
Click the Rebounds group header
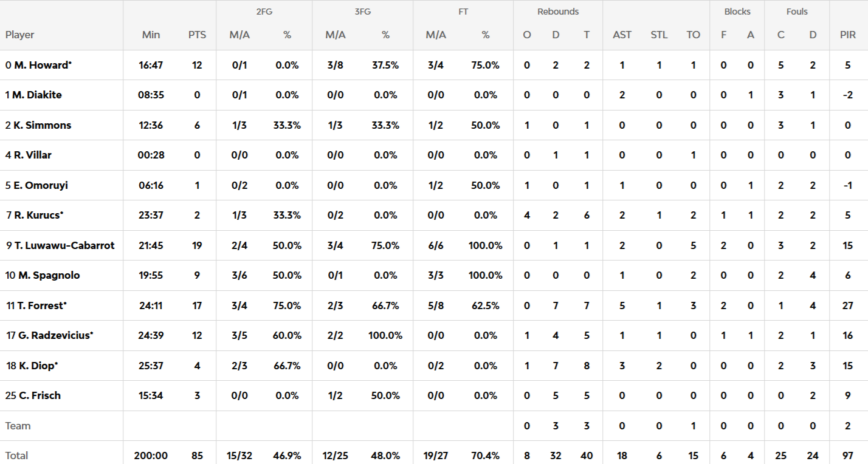click(557, 12)
